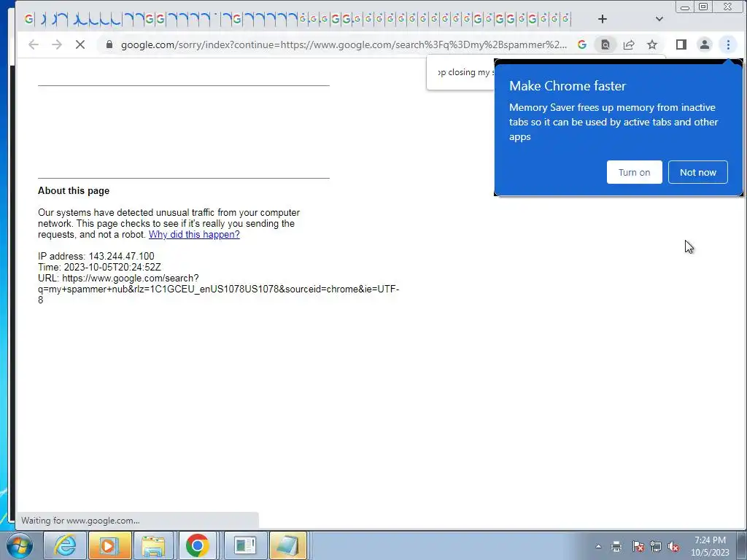Click the "URL: https://www.google.com/search?" line
This screenshot has width=747, height=560.
point(118,278)
